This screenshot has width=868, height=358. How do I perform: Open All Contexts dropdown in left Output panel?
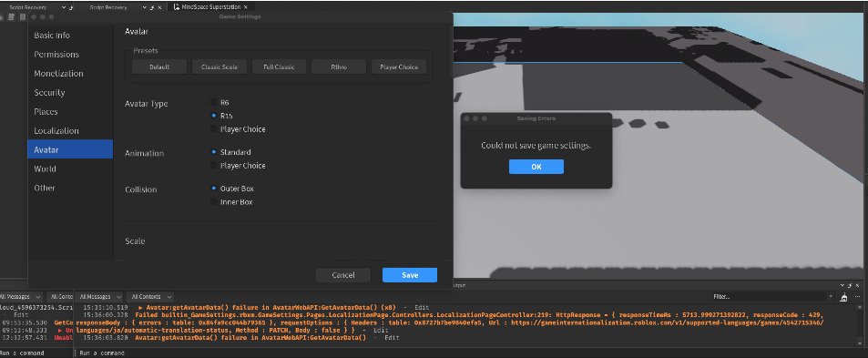59,297
